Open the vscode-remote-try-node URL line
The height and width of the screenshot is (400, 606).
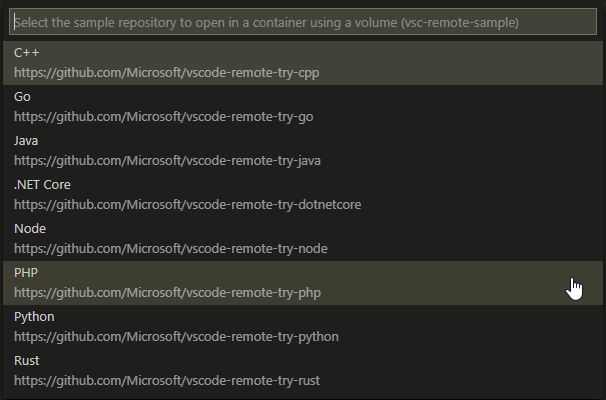171,249
